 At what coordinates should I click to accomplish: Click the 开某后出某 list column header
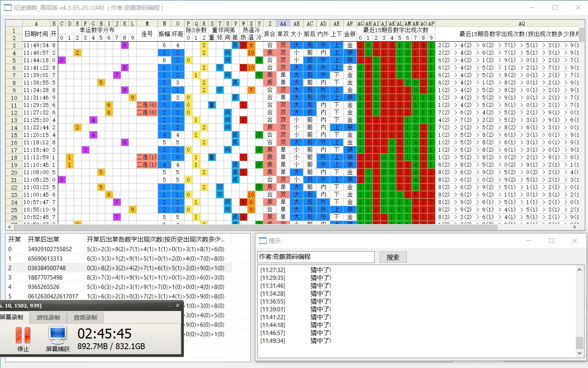point(43,239)
